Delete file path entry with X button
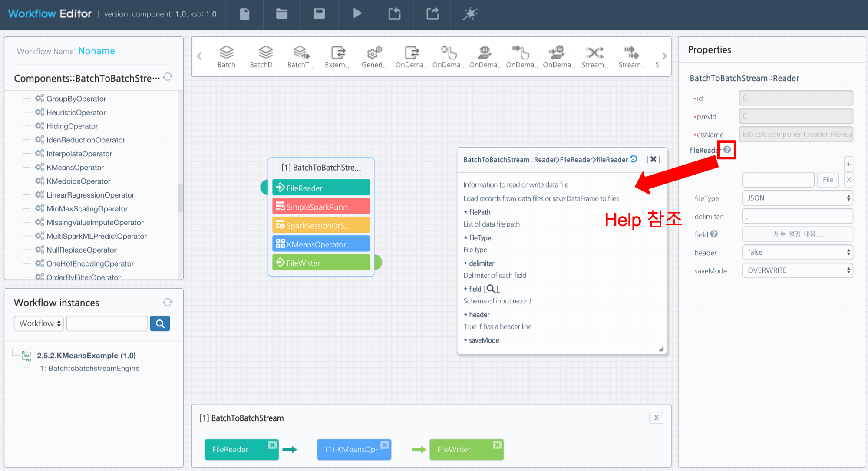 pos(848,180)
